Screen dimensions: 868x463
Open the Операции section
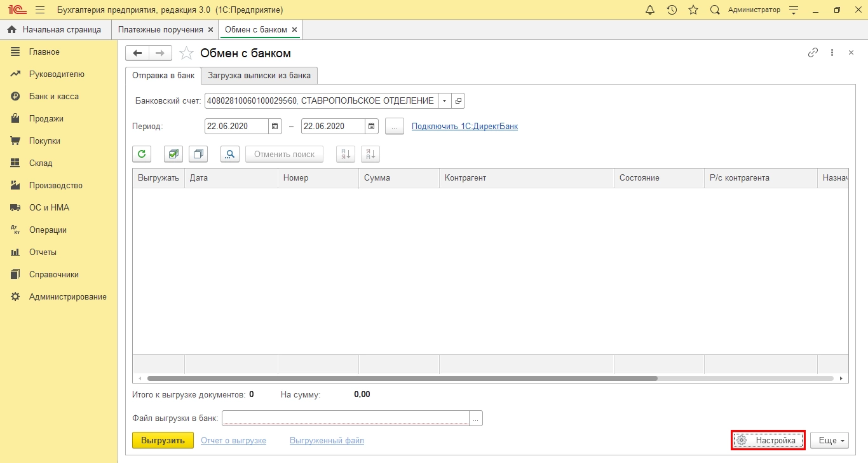click(x=48, y=230)
